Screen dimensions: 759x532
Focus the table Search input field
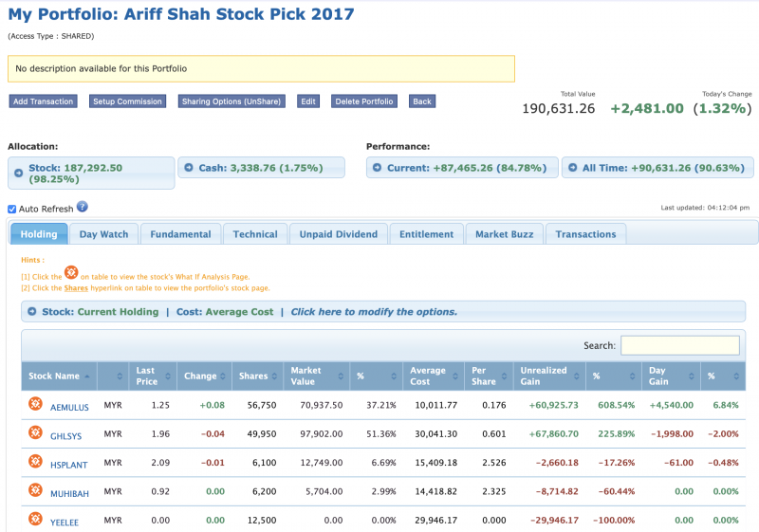(679, 346)
